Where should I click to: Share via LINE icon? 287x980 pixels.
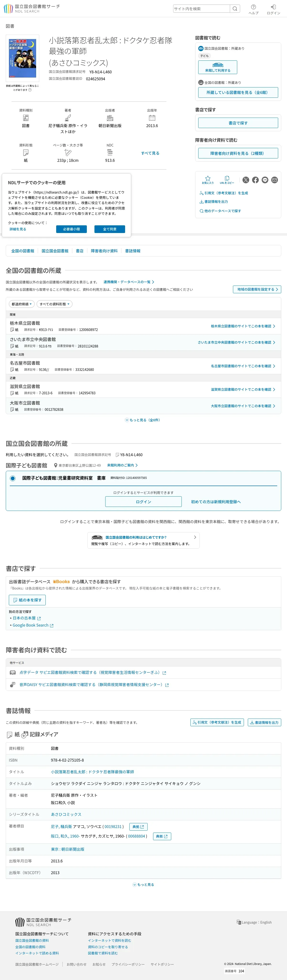click(x=265, y=180)
